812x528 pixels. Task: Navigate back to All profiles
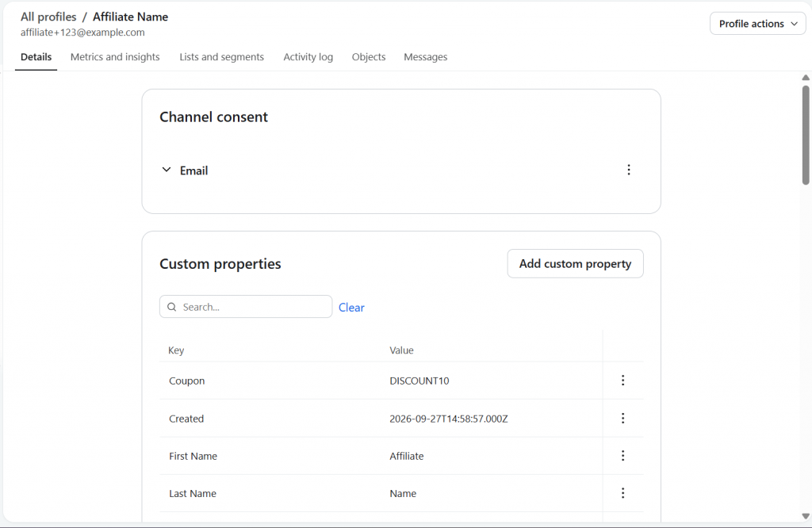(48, 17)
